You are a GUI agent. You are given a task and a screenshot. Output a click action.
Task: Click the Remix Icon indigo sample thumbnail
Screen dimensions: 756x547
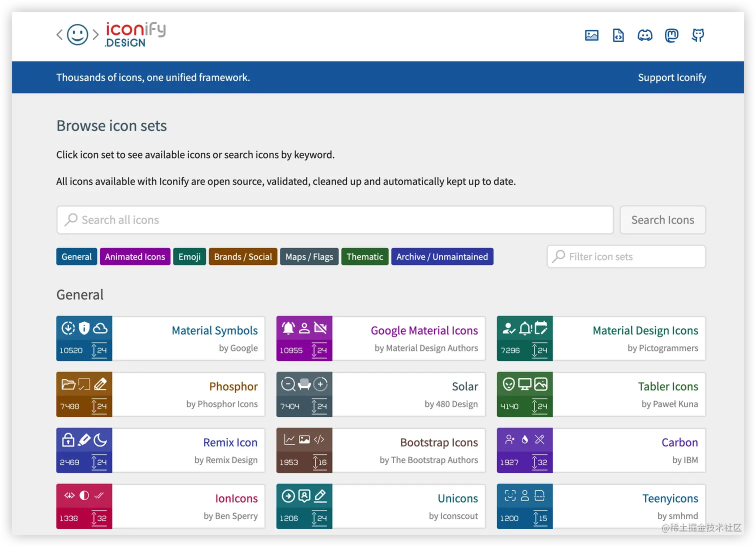[x=84, y=450]
